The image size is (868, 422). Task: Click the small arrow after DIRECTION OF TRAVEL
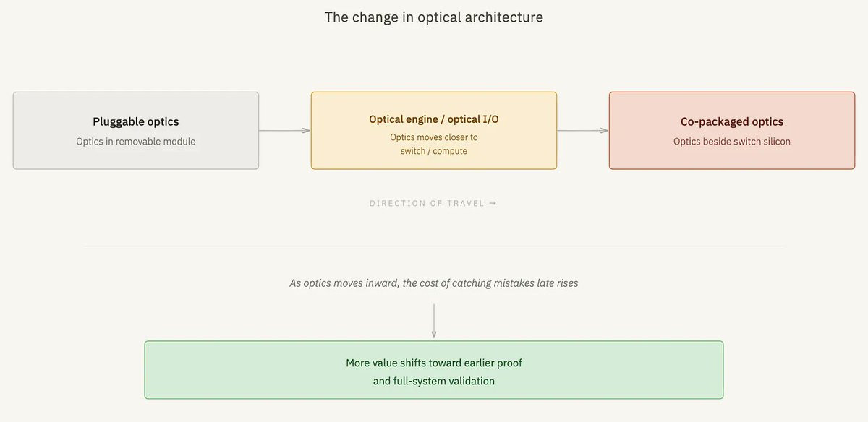[x=493, y=203]
